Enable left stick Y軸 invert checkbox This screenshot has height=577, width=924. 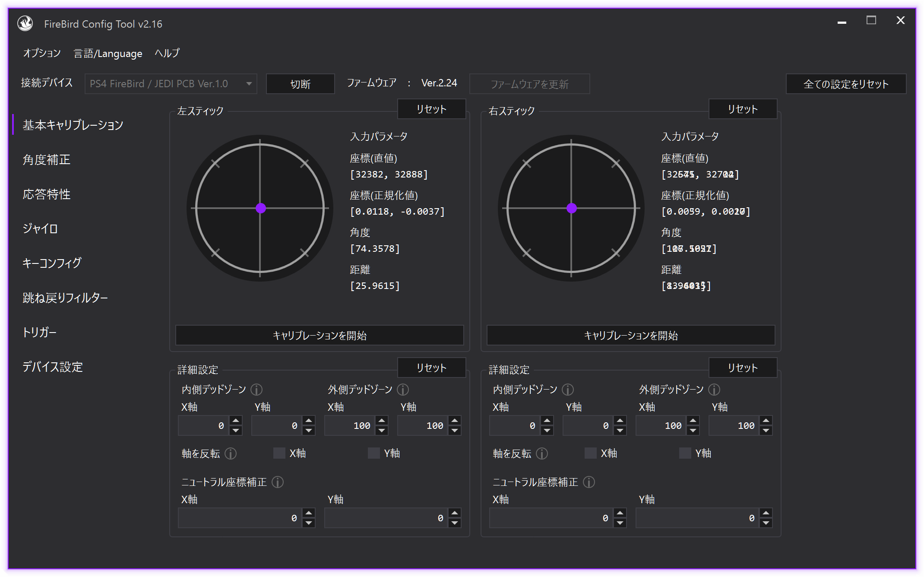coord(374,453)
